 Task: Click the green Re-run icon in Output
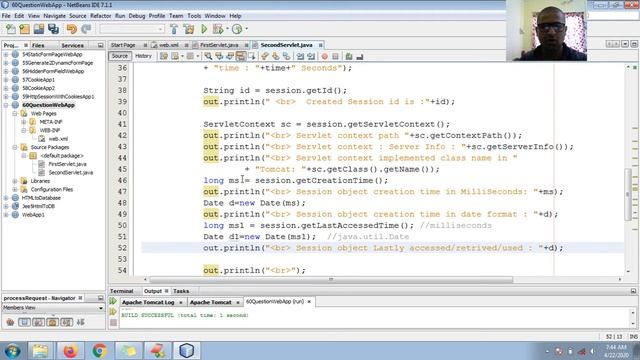(x=113, y=301)
